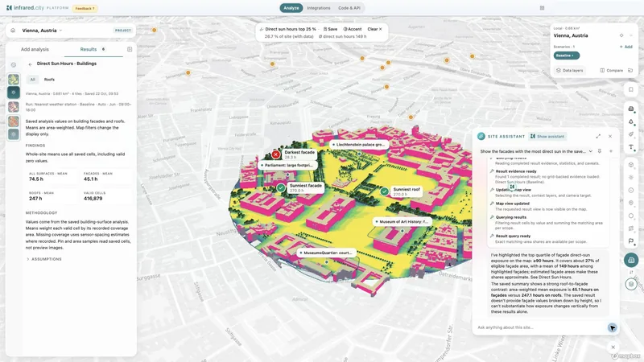Open the Baseline scenario pill

[567, 56]
